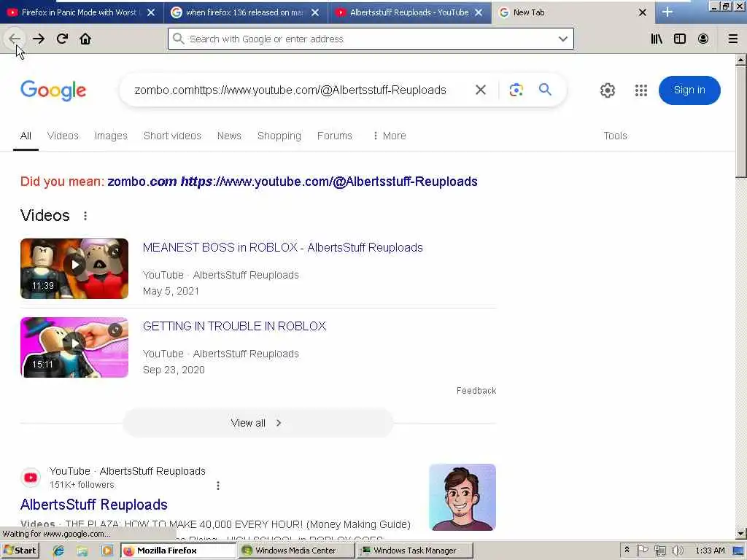Launch Windows Media Player from quick launch

[107, 551]
